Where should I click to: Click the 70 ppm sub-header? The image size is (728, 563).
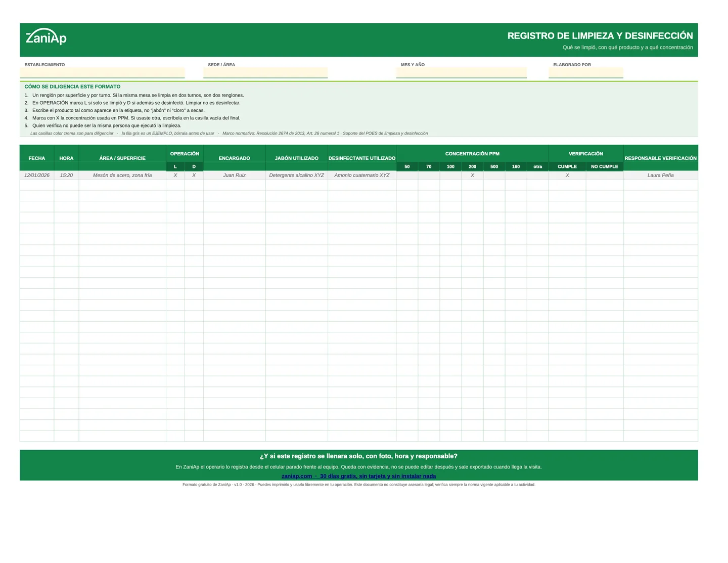pos(429,166)
